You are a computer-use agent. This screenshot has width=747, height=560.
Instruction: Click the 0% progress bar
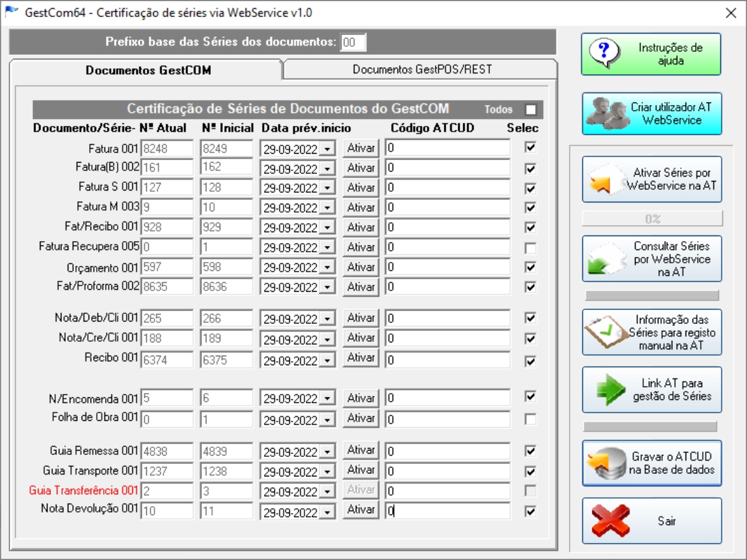tap(652, 219)
